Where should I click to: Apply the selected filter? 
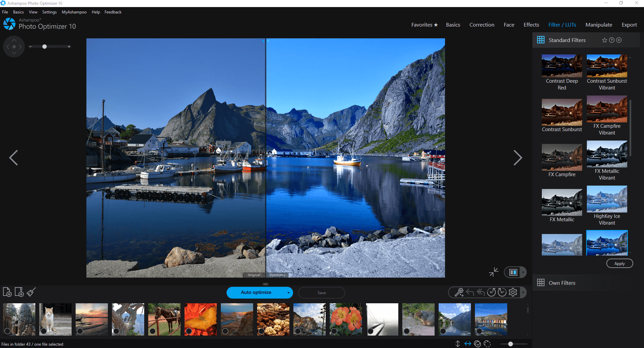(x=619, y=263)
